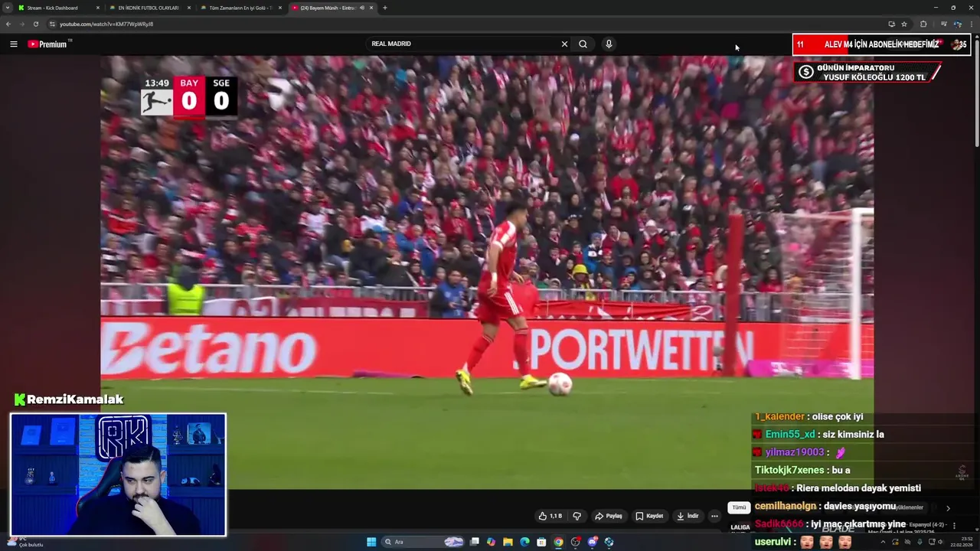Click the Kaydet save button
The height and width of the screenshot is (551, 980).
click(x=649, y=516)
